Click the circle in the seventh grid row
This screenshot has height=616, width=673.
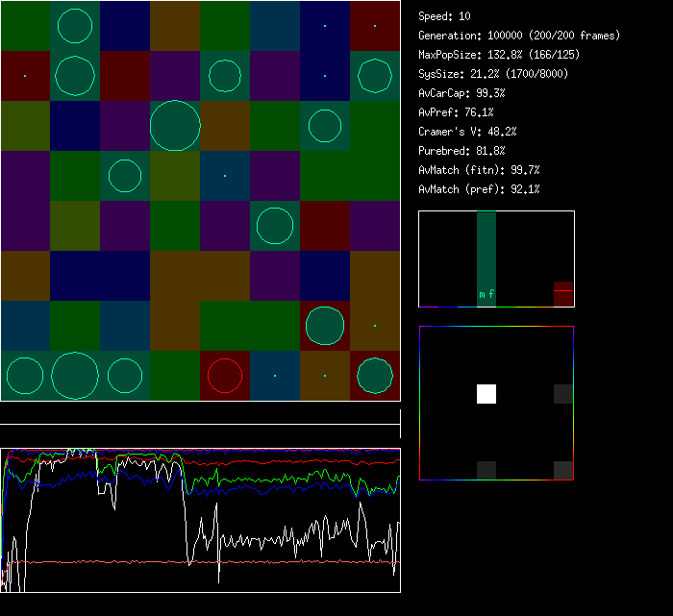click(325, 326)
